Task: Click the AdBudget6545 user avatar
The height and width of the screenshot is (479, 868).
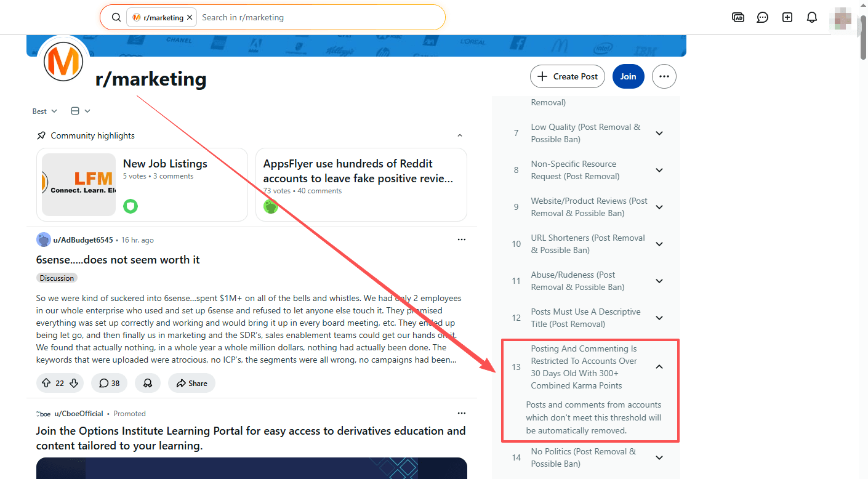Action: (x=44, y=239)
